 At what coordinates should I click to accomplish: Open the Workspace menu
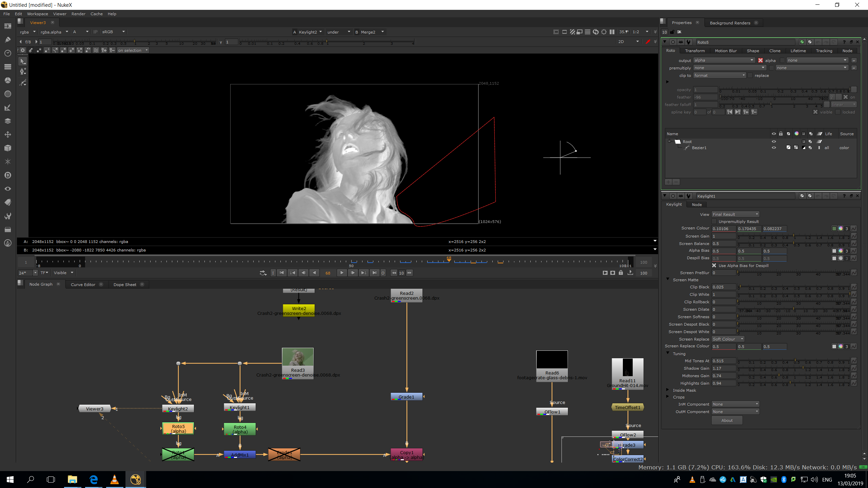(37, 14)
